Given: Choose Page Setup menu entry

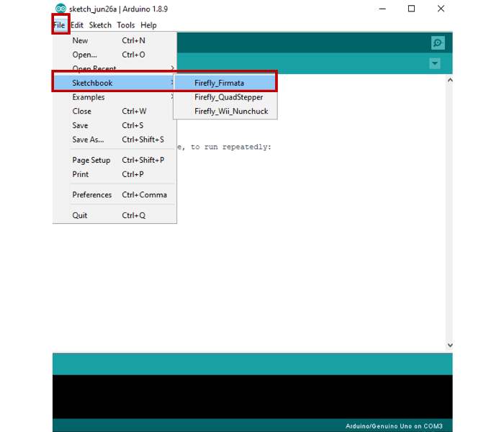Looking at the screenshot, I should 114,160.
